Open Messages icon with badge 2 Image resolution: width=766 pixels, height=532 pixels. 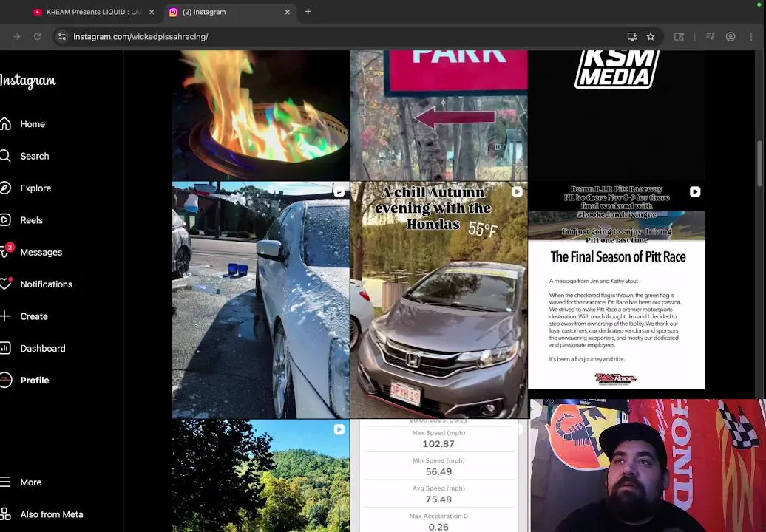click(x=6, y=251)
